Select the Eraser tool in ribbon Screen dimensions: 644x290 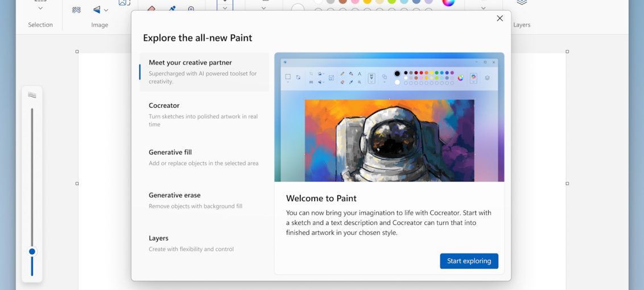point(151,8)
